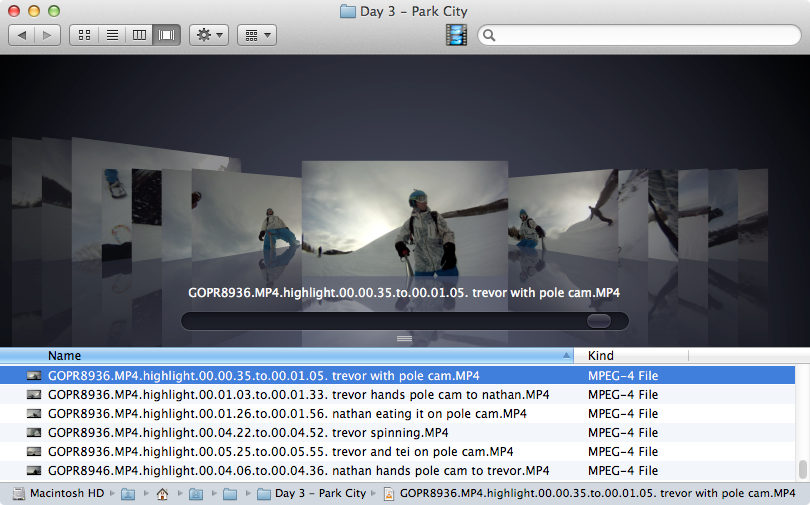Click the folder proxy icon in title bar

347,11
